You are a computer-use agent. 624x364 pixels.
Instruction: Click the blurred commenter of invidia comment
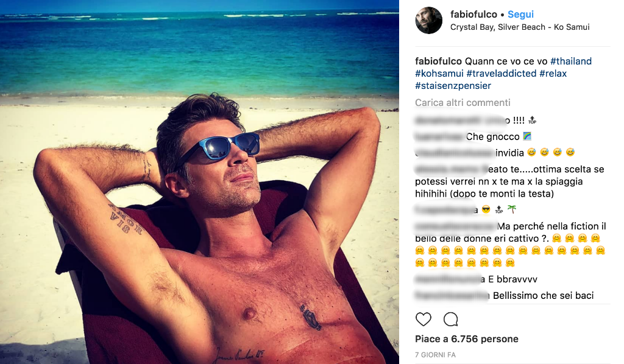(x=455, y=153)
